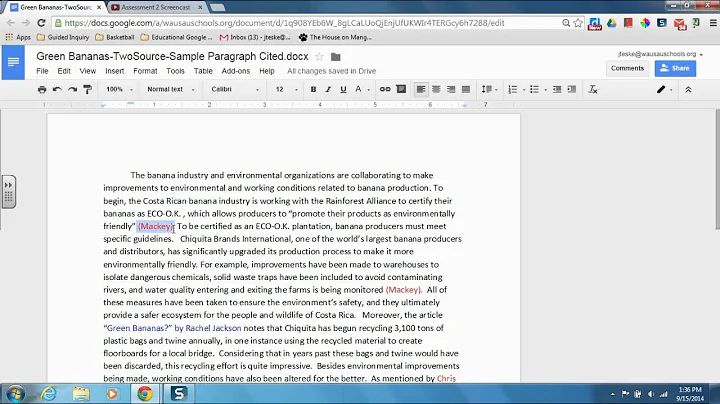Click the Print icon in toolbar
The image size is (720, 404).
42,90
